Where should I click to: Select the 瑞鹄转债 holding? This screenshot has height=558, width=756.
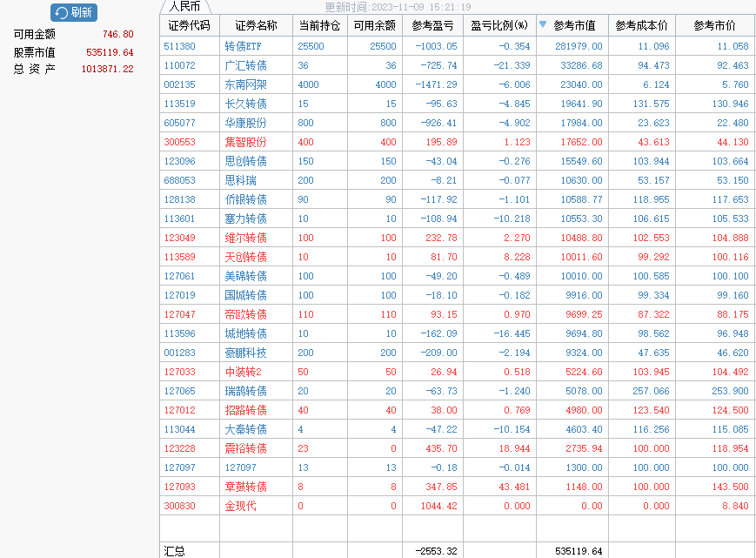pyautogui.click(x=246, y=391)
